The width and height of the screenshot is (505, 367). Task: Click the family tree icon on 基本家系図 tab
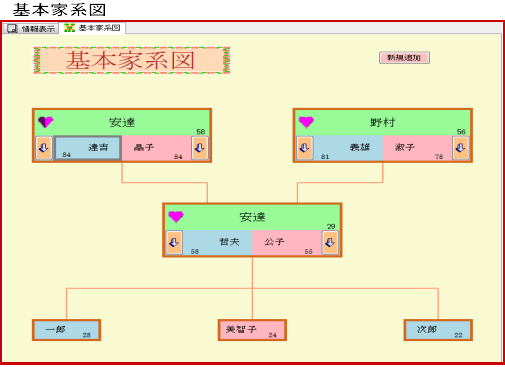(69, 28)
